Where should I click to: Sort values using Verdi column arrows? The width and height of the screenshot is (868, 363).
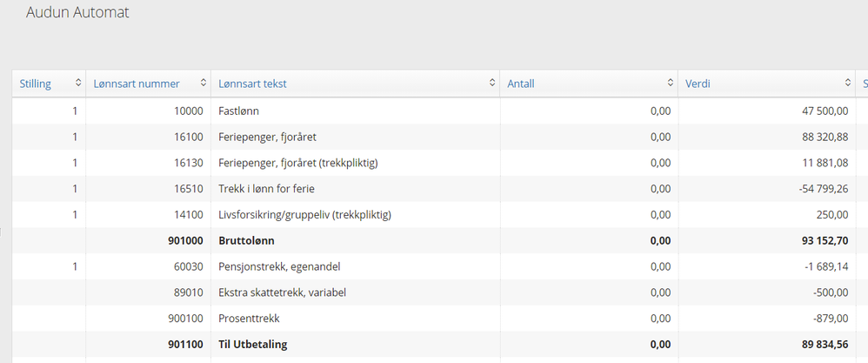tap(848, 84)
